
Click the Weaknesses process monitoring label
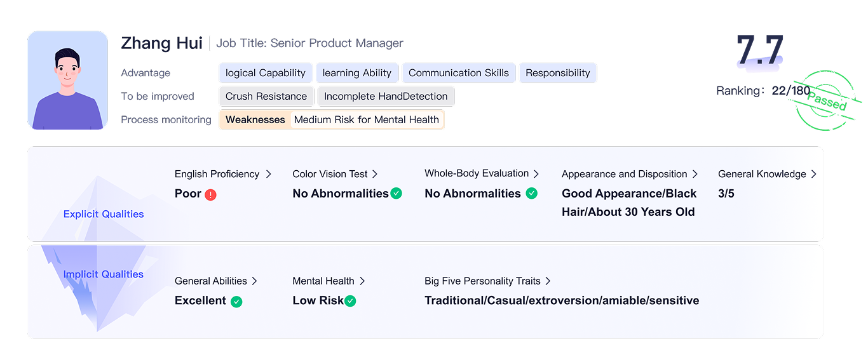255,119
